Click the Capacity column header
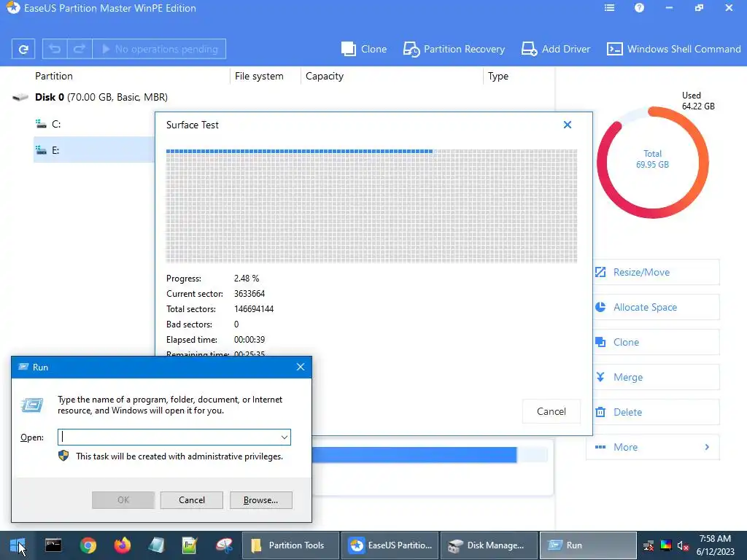The height and width of the screenshot is (560, 747). 325,76
